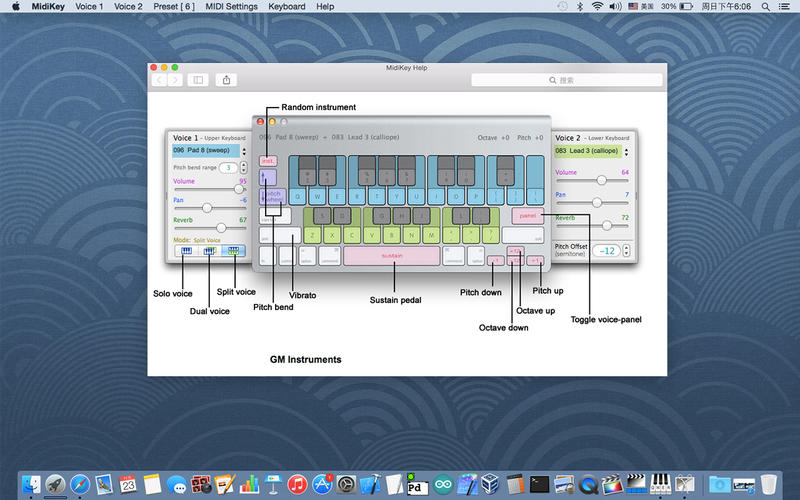Viewport: 800px width, 500px height.
Task: Open Safari from the Dock
Action: [78, 483]
